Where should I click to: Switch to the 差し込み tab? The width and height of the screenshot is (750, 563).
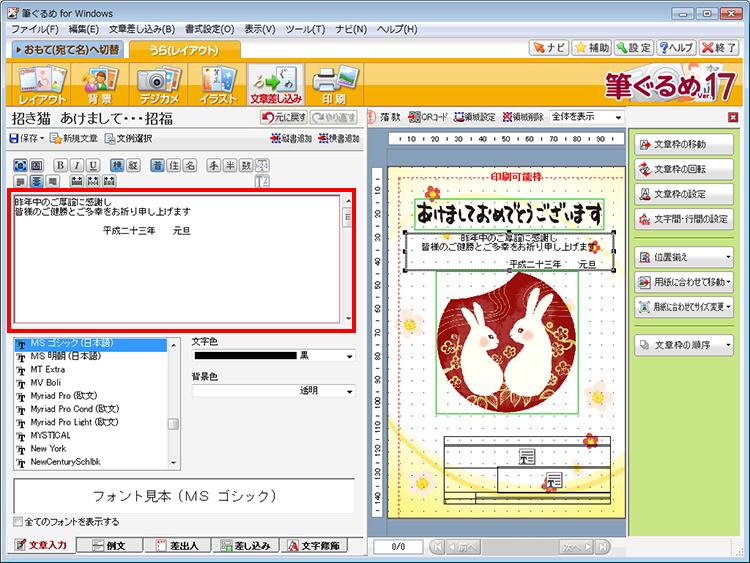point(246,545)
